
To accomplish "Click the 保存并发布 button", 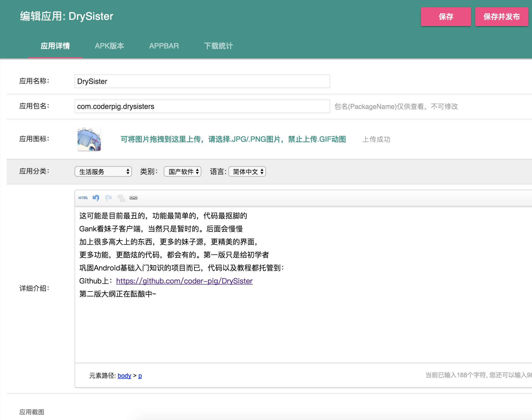I will pos(501,17).
